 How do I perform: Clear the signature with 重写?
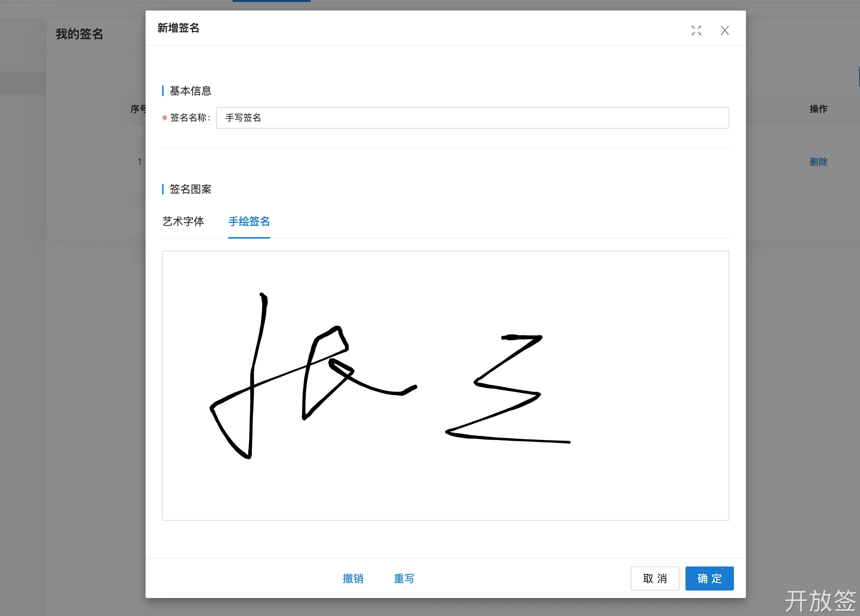(x=404, y=578)
